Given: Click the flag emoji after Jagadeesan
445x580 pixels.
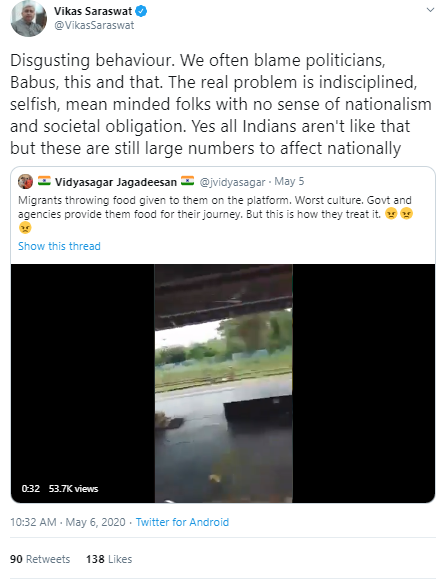Looking at the screenshot, I should click(x=187, y=181).
